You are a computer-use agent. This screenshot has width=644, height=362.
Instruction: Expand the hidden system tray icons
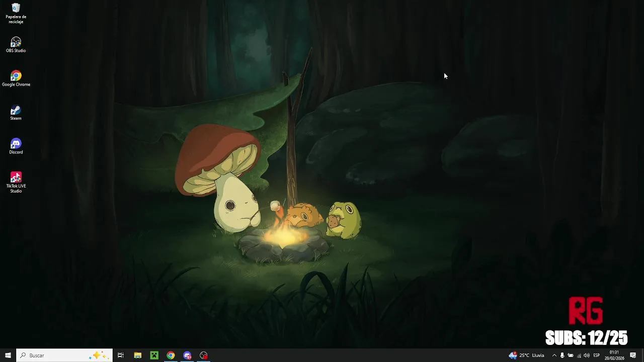click(554, 355)
